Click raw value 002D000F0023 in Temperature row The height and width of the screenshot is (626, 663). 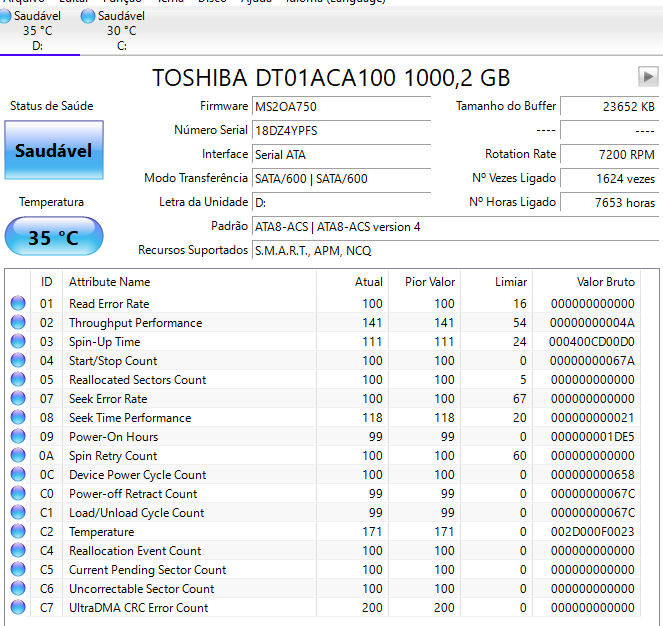pyautogui.click(x=592, y=532)
